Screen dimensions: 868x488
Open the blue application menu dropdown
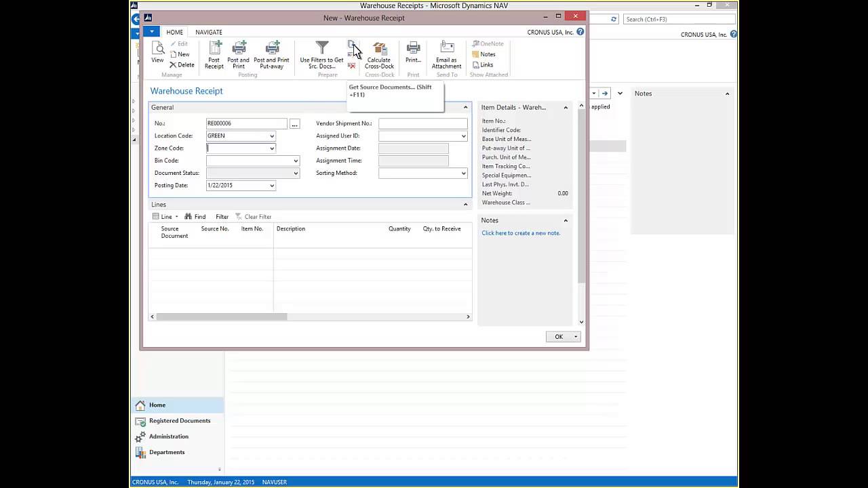(x=152, y=32)
